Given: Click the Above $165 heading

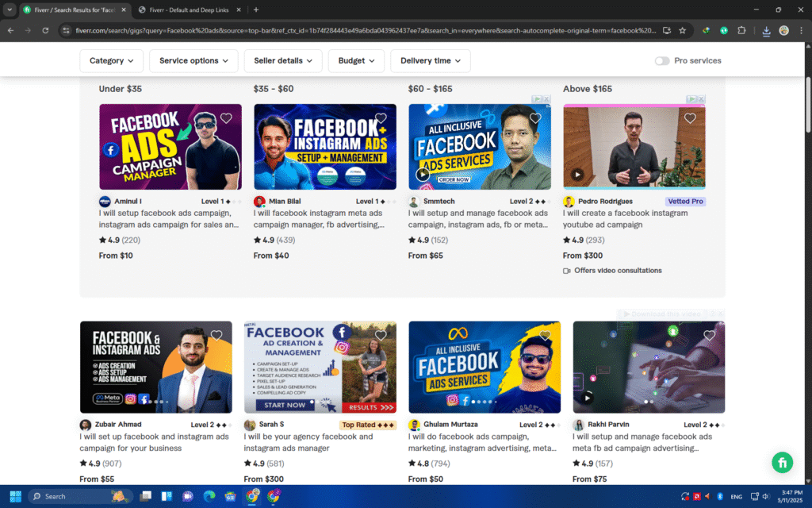Looking at the screenshot, I should [588, 89].
